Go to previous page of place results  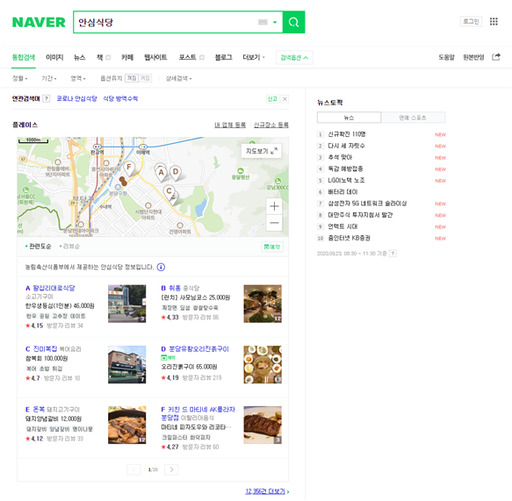click(134, 469)
